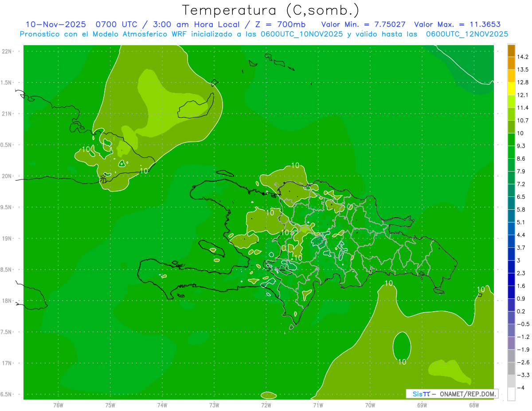The width and height of the screenshot is (532, 411).
Task: Click the 9.3 legend value
Action: coord(521,146)
